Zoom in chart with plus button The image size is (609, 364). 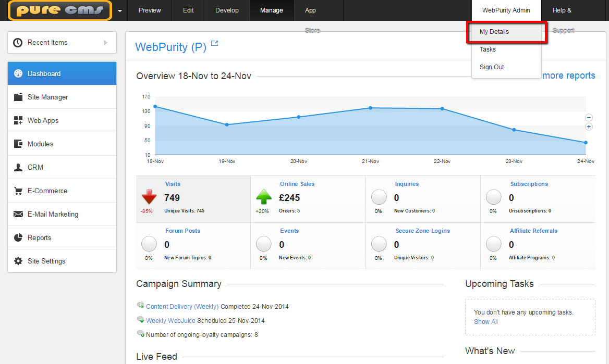[x=589, y=127]
